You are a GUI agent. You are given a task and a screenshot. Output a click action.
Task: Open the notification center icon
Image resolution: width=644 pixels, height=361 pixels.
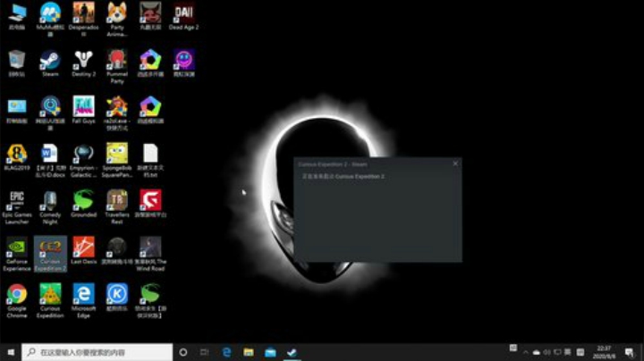pyautogui.click(x=629, y=352)
